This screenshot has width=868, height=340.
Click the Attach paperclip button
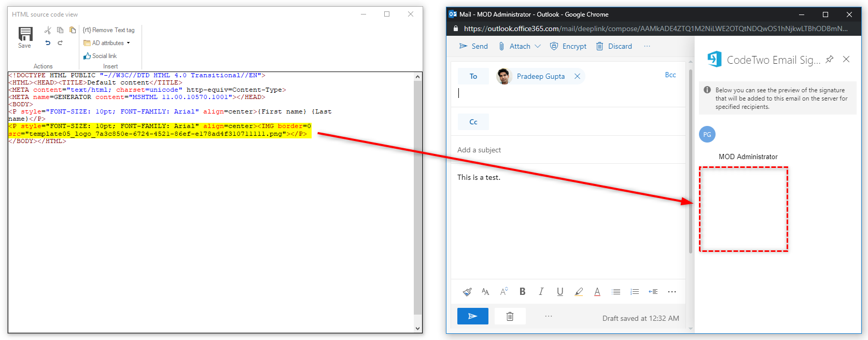(514, 46)
